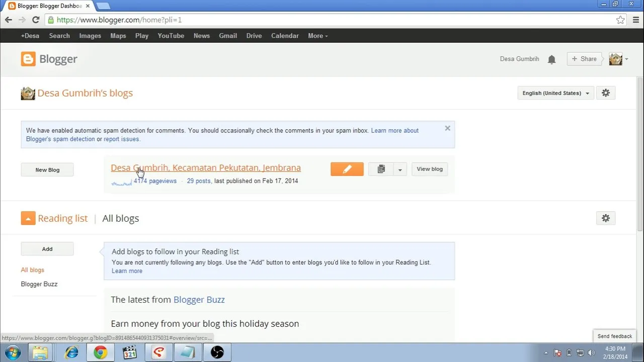Image resolution: width=644 pixels, height=362 pixels.
Task: Open Drive in Google bar
Action: (x=254, y=36)
